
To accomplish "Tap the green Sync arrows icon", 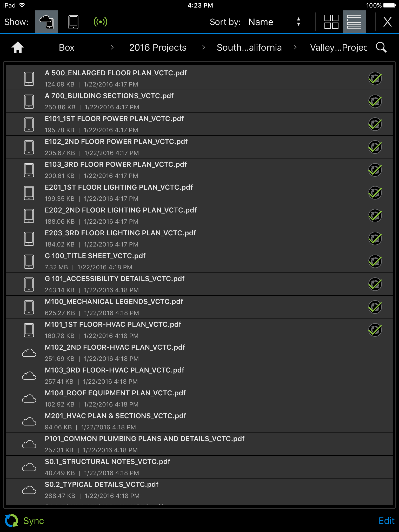I will [11, 521].
